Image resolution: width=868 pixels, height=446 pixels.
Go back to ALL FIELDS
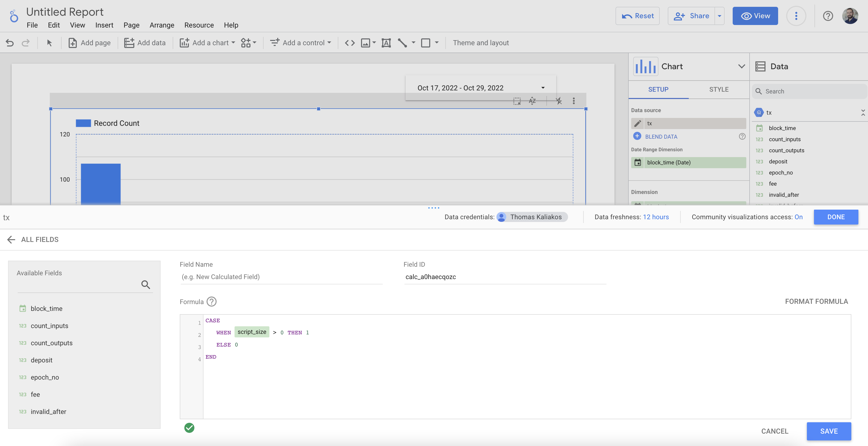[x=33, y=240]
